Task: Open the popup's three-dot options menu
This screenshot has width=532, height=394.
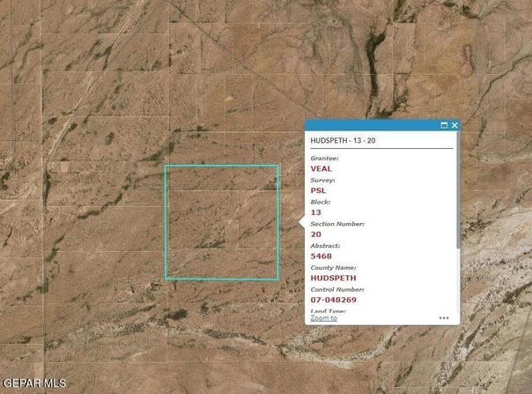Action: (x=444, y=318)
